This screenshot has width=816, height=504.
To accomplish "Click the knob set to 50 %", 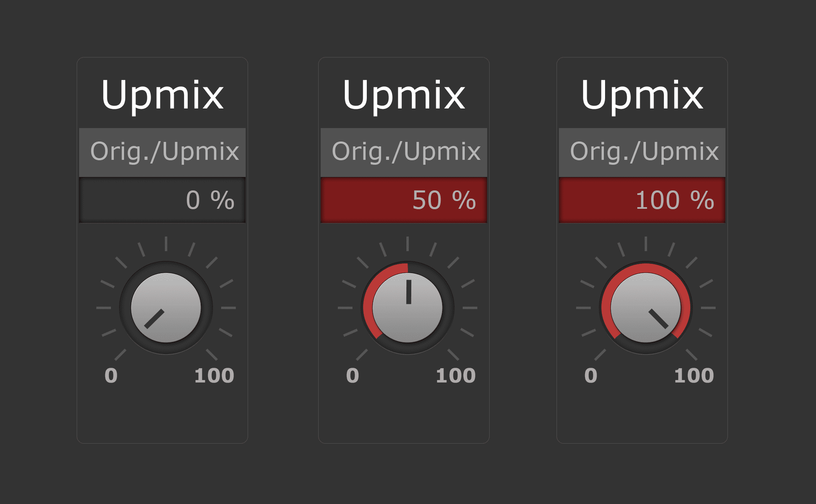I will pos(407,308).
